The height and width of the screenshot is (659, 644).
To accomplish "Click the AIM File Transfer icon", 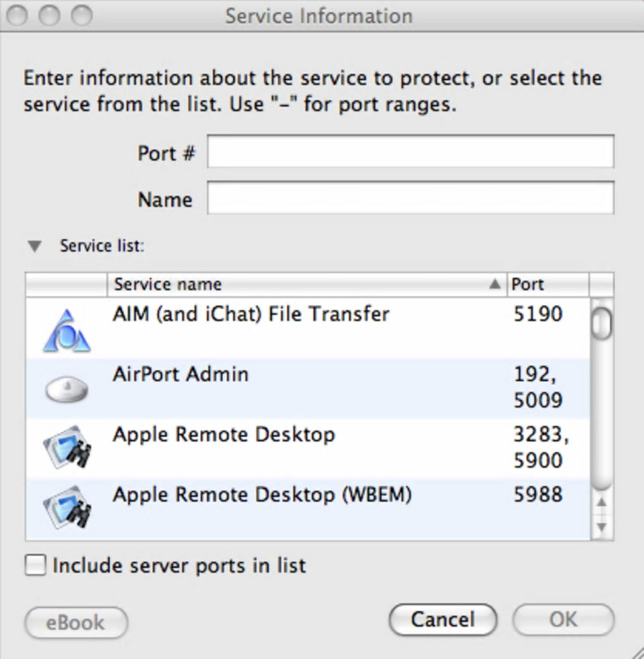I will click(x=66, y=331).
